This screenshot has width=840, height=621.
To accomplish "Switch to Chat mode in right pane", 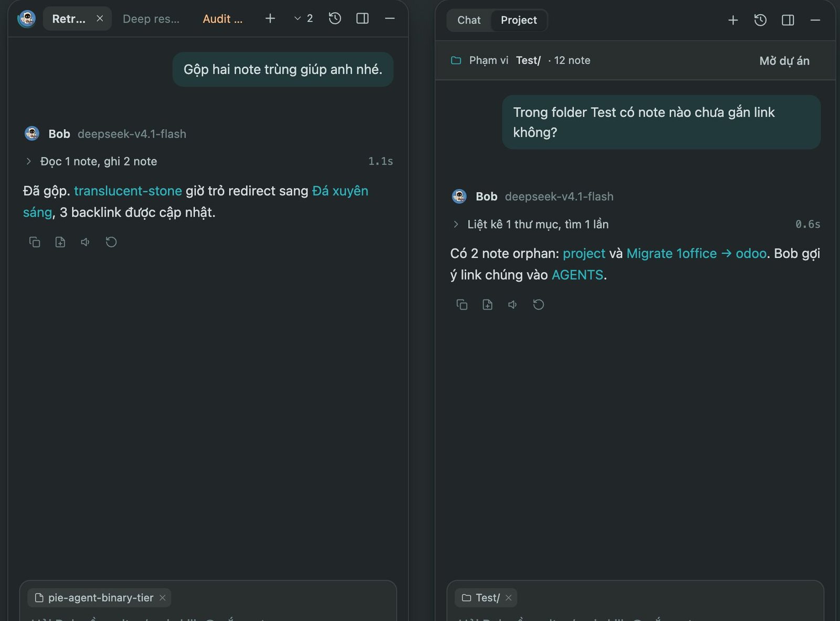I will [469, 20].
